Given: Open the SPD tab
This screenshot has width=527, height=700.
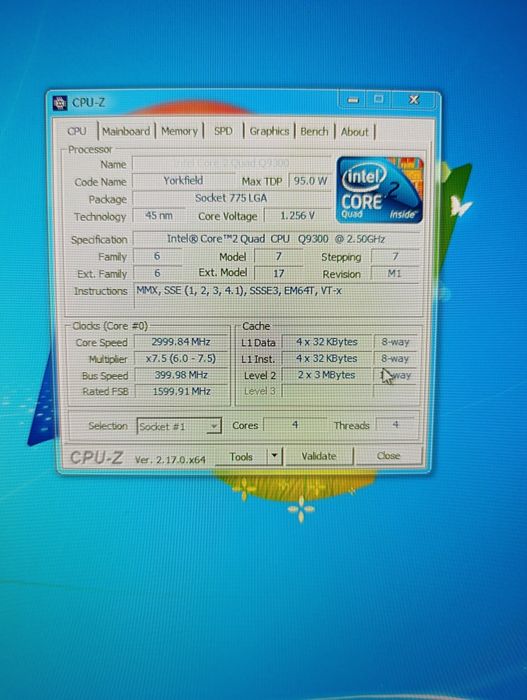Looking at the screenshot, I should [x=223, y=131].
